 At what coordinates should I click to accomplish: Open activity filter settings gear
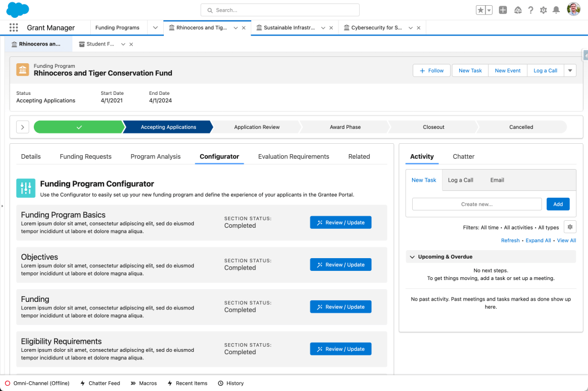coord(570,227)
